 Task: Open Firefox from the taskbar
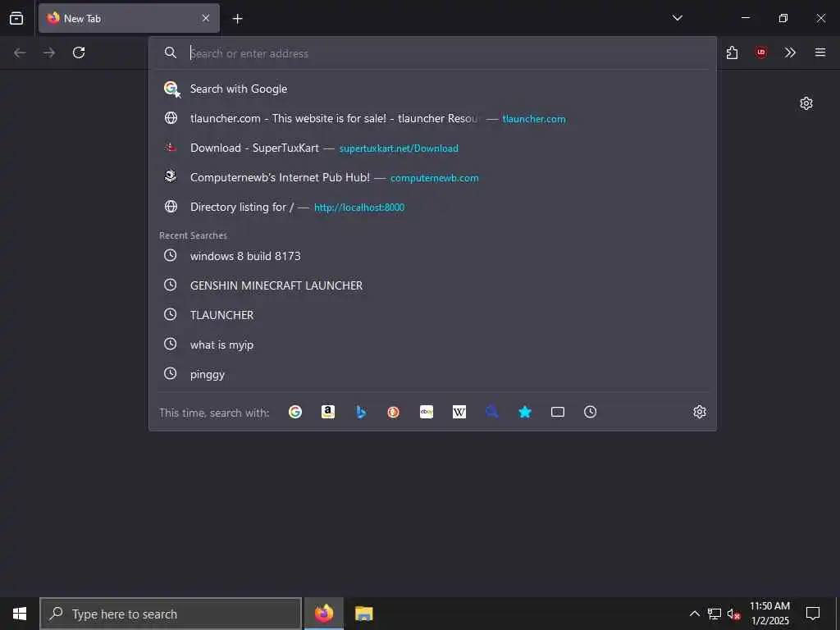point(324,614)
